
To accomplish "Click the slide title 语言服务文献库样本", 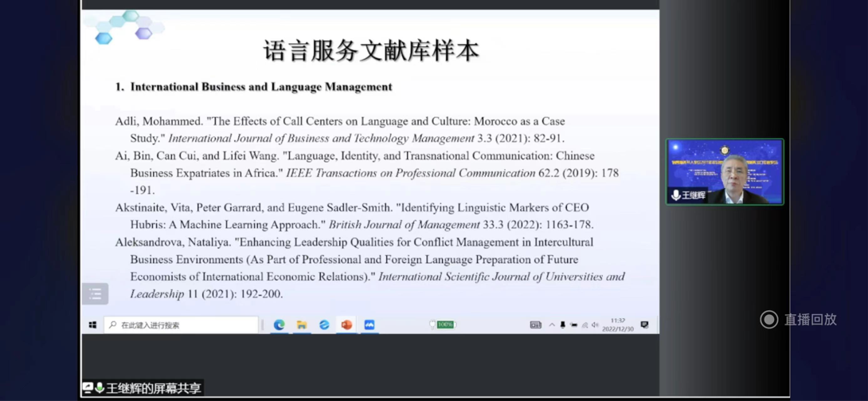I will point(371,51).
